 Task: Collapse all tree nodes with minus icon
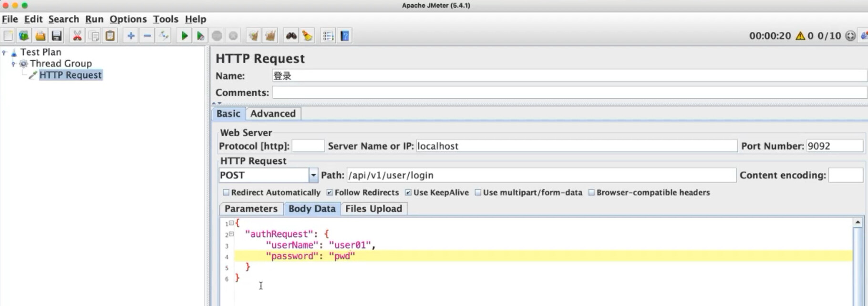click(147, 36)
